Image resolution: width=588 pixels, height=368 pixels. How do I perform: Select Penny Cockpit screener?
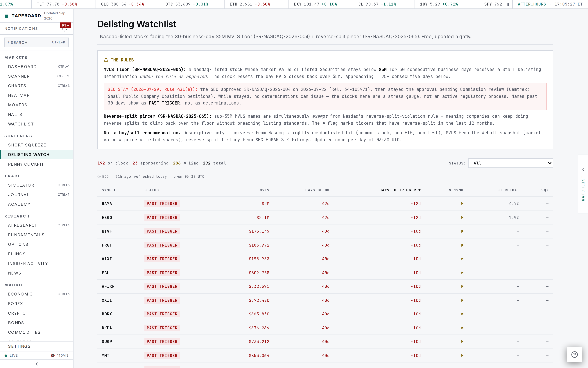(37, 164)
